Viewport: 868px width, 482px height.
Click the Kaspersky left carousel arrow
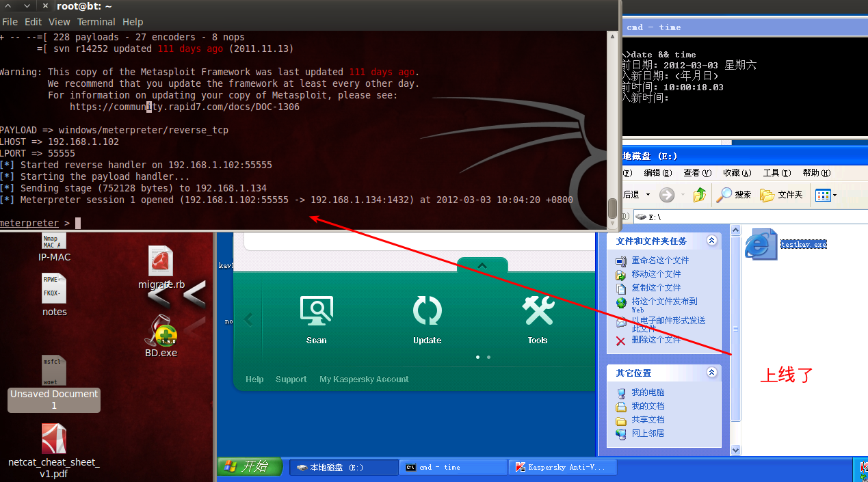(x=248, y=319)
